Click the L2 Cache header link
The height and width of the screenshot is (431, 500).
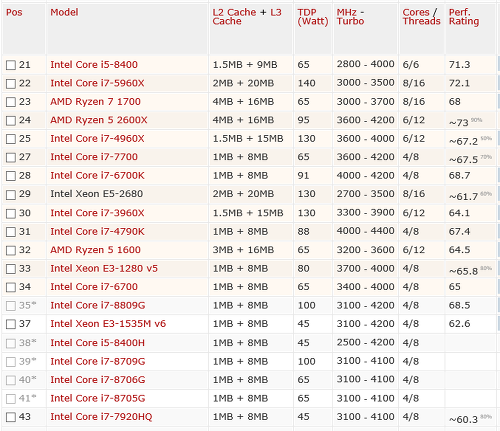[234, 13]
